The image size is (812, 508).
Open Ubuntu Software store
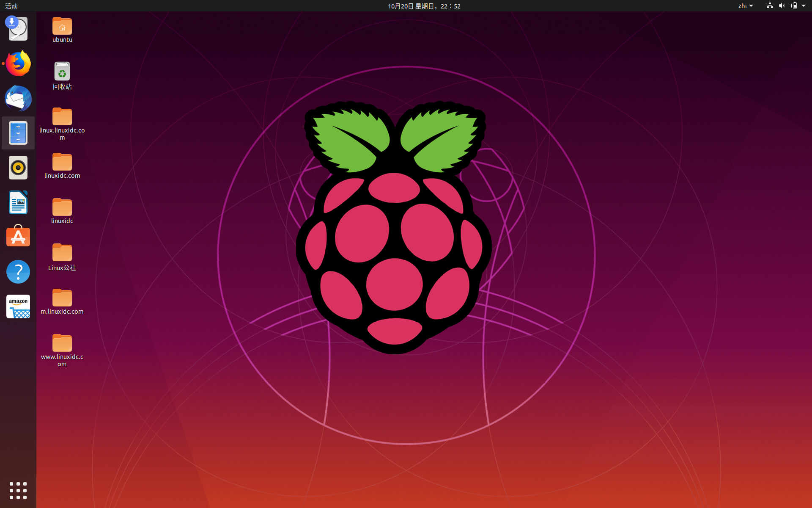pos(18,236)
